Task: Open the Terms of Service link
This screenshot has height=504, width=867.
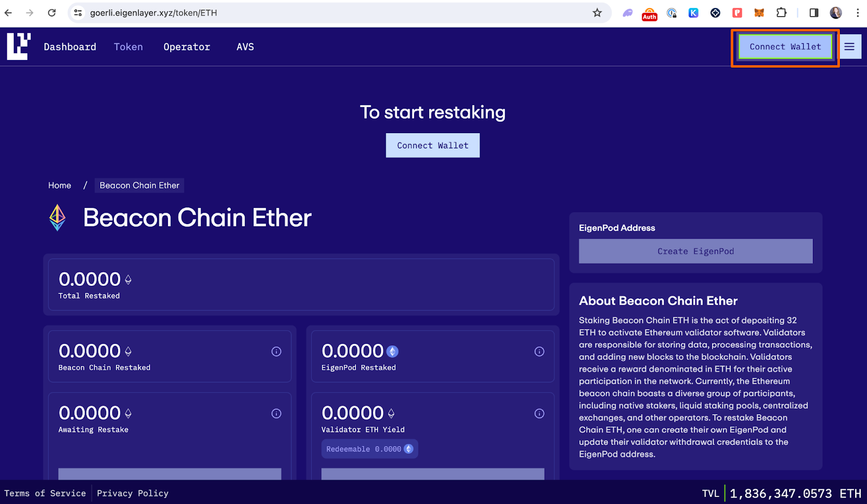Action: [46, 493]
